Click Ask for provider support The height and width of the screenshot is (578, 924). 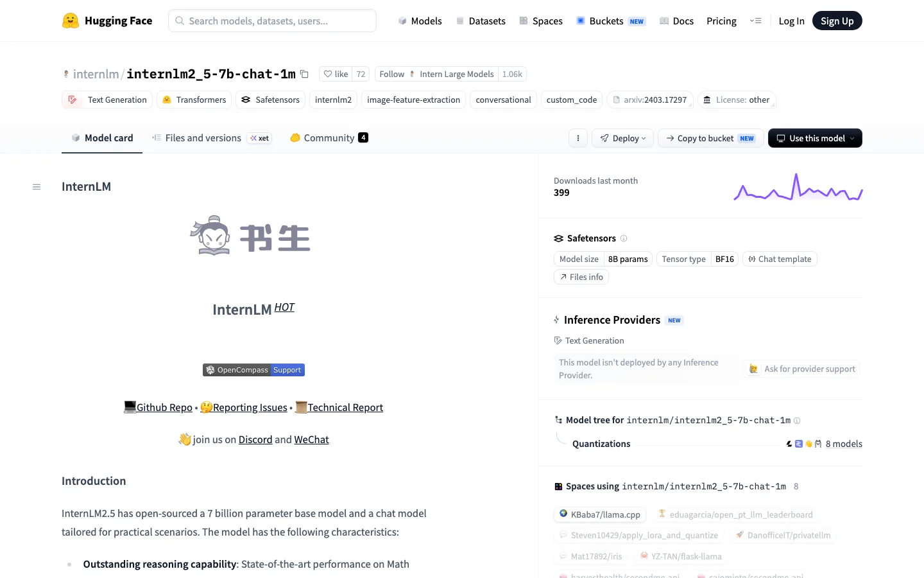click(x=802, y=369)
